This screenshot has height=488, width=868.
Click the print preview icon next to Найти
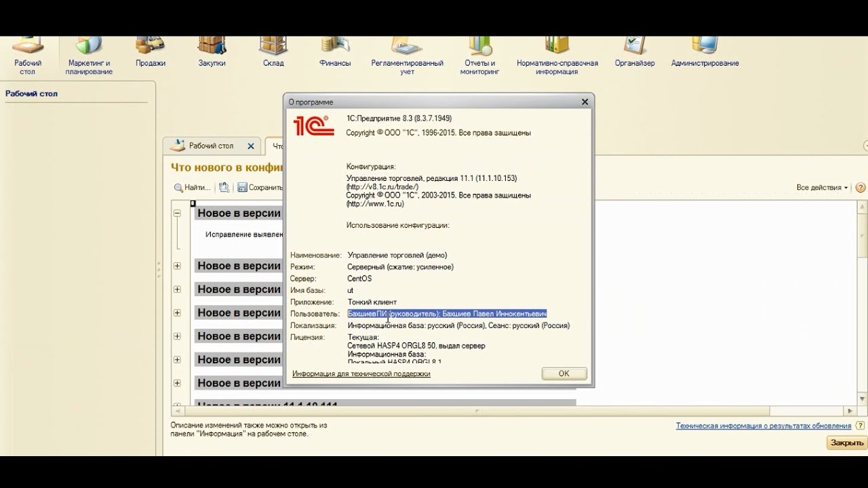point(224,188)
